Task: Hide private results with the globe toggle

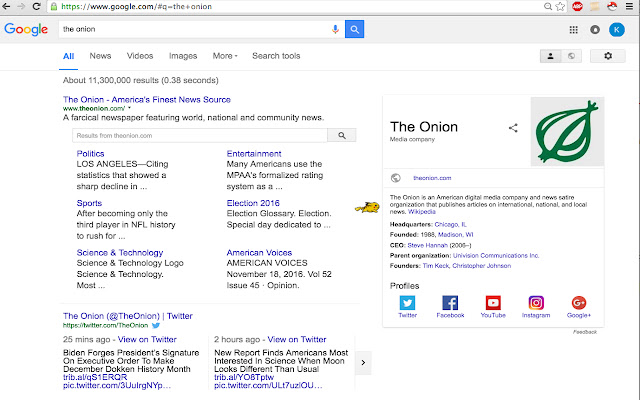Action: point(571,56)
